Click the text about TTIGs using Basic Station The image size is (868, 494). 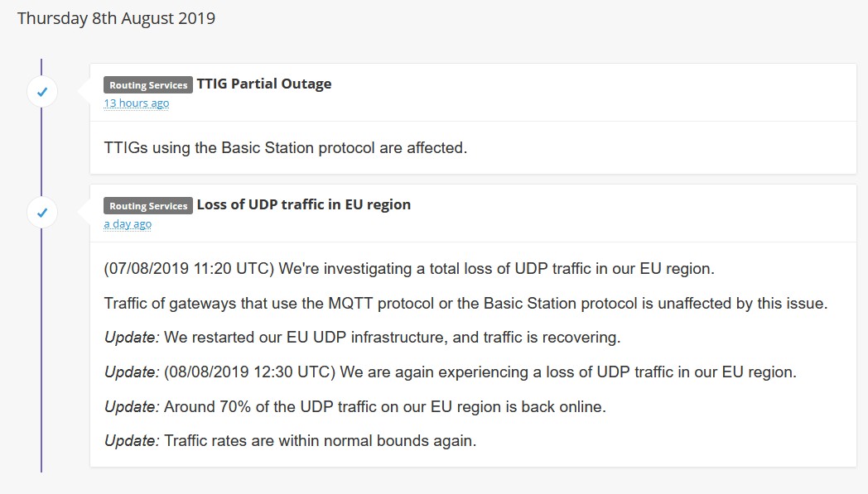point(286,149)
